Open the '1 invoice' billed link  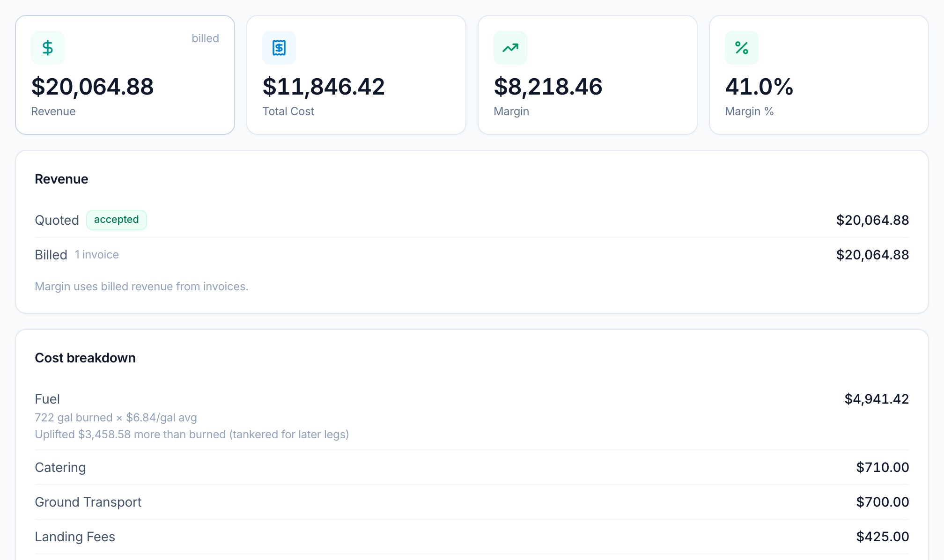coord(97,255)
